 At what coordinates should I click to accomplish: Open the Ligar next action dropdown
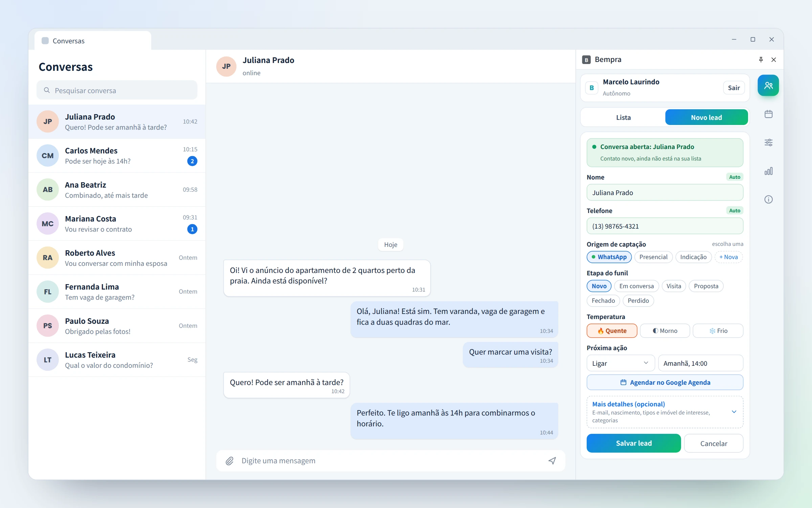621,363
